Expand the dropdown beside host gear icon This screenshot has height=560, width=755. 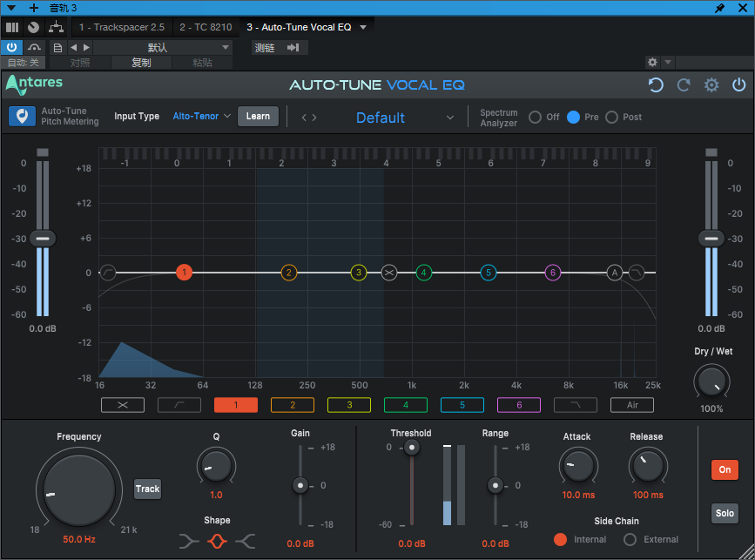click(668, 62)
